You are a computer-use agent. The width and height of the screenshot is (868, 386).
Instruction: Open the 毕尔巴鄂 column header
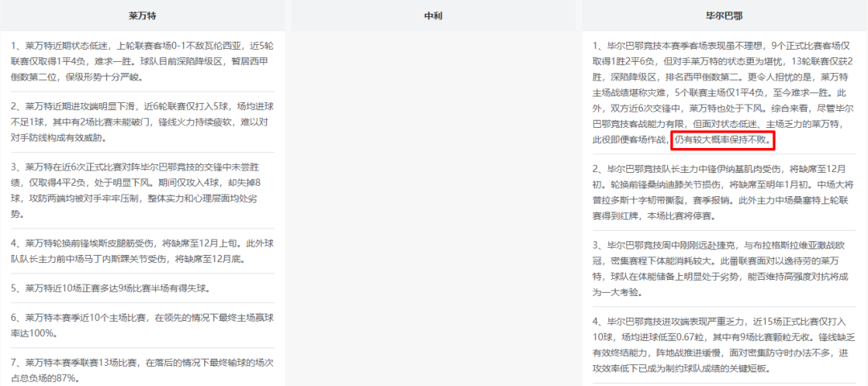tap(723, 15)
